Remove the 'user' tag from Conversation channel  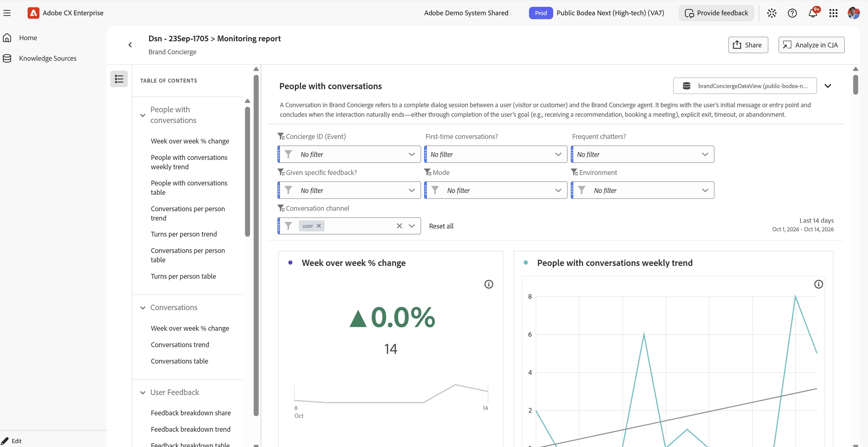click(x=319, y=226)
